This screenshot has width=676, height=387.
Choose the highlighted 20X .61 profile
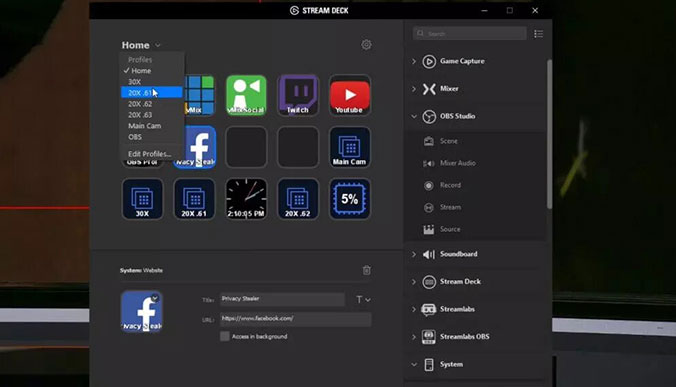(x=152, y=93)
